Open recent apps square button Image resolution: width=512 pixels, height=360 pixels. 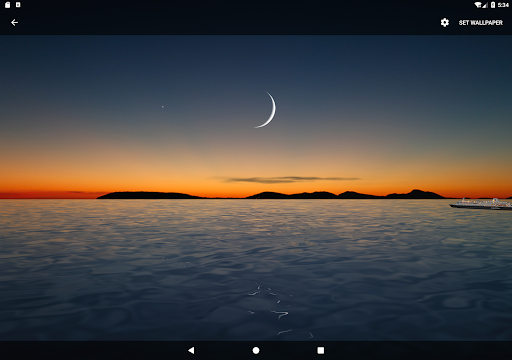(x=321, y=350)
